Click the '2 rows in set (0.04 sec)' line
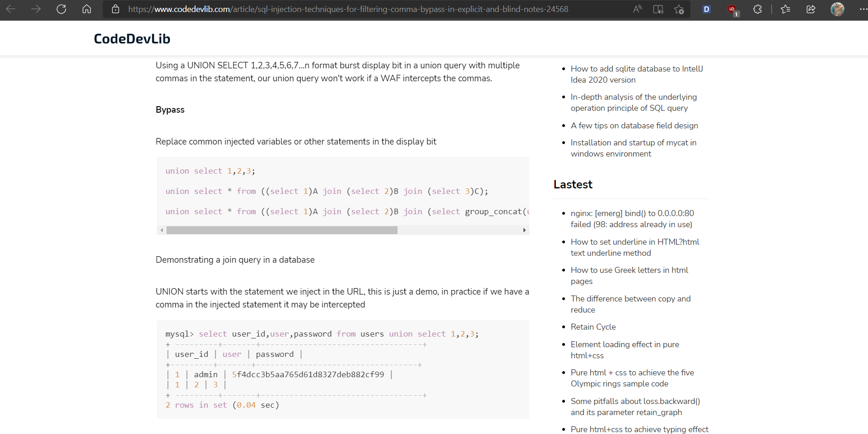Image resolution: width=868 pixels, height=434 pixels. [222, 405]
